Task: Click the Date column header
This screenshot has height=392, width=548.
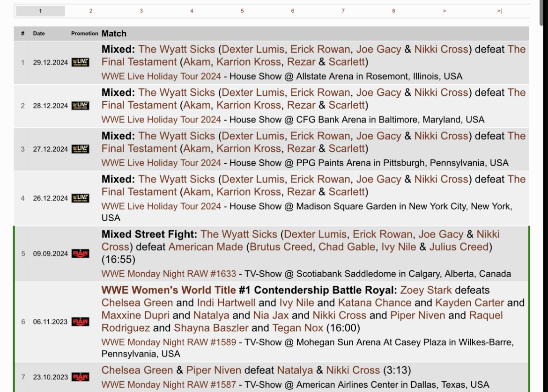Action: pos(39,34)
